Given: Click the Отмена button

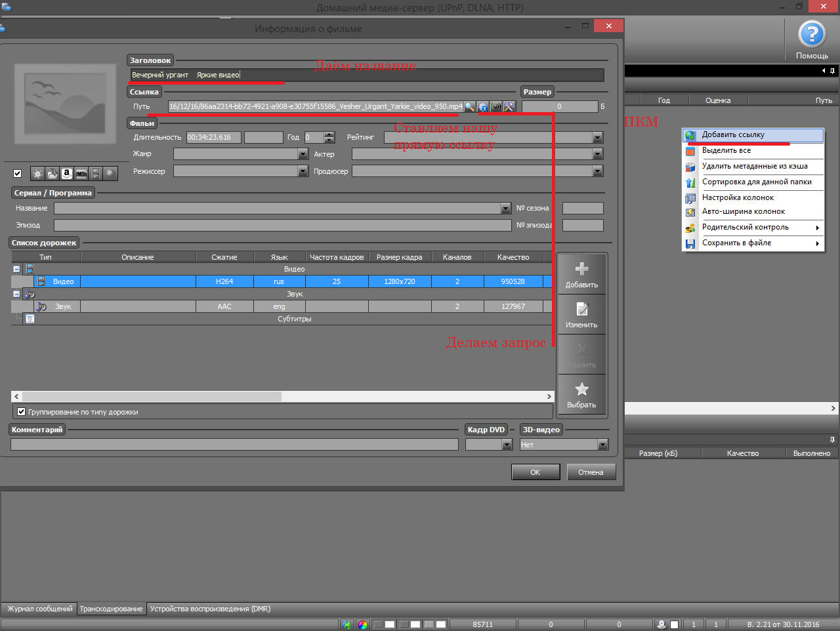Looking at the screenshot, I should [x=591, y=472].
